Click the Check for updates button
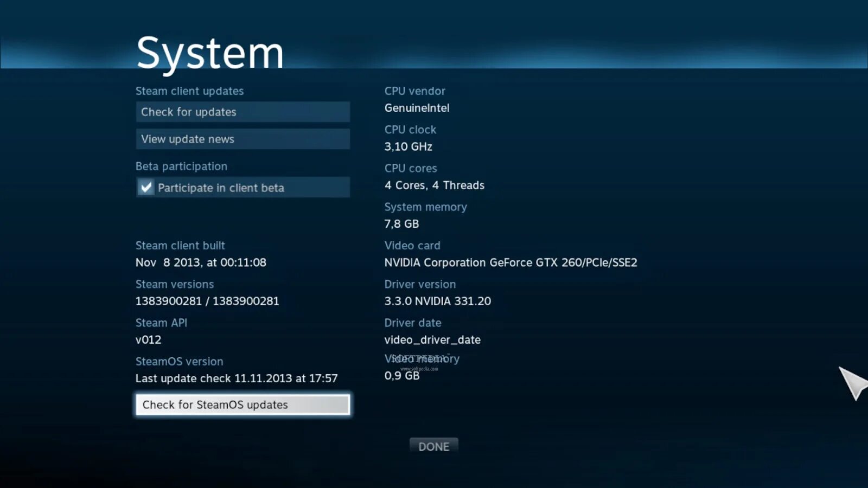Viewport: 868px width, 488px height. pos(242,112)
